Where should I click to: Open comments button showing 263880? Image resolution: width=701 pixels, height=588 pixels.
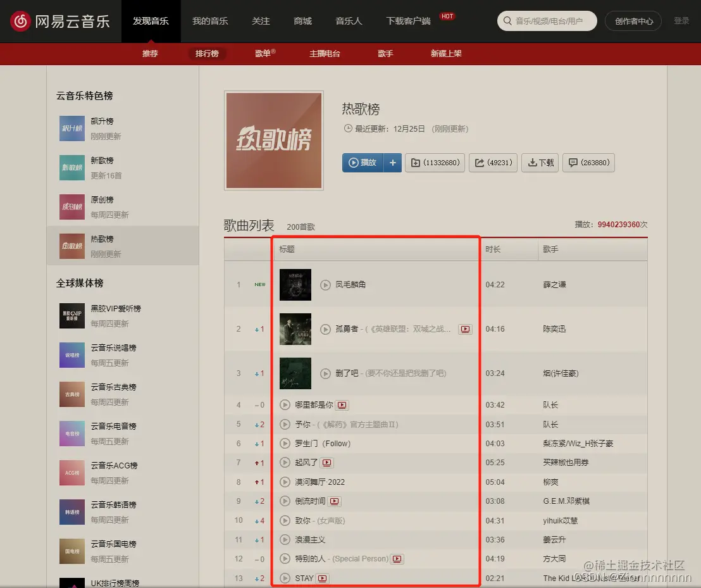click(589, 163)
